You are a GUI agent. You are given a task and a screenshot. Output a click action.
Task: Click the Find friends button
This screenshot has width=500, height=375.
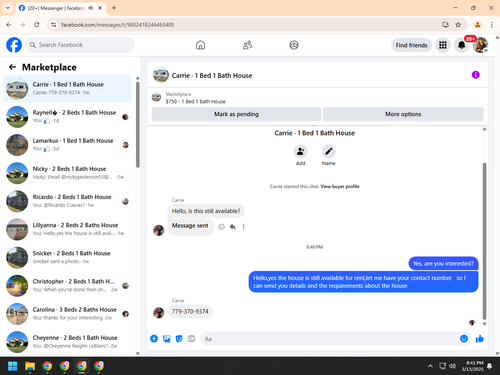click(x=411, y=45)
